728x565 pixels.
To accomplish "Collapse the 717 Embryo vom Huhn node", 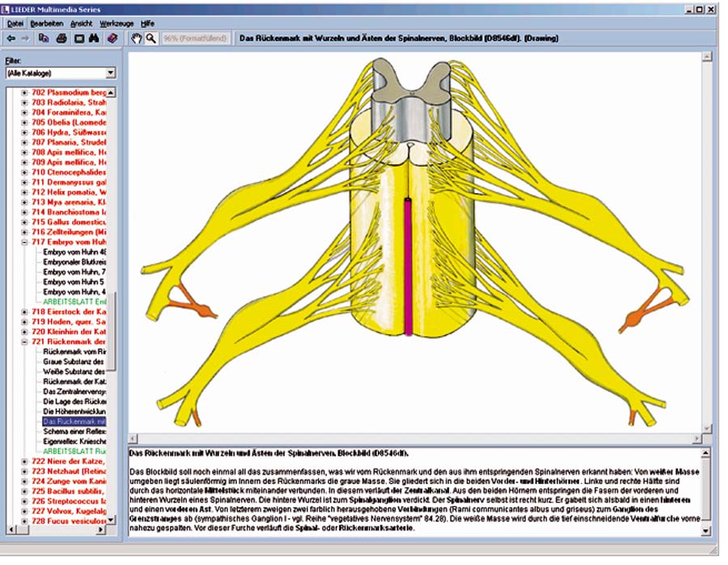I will [25, 242].
